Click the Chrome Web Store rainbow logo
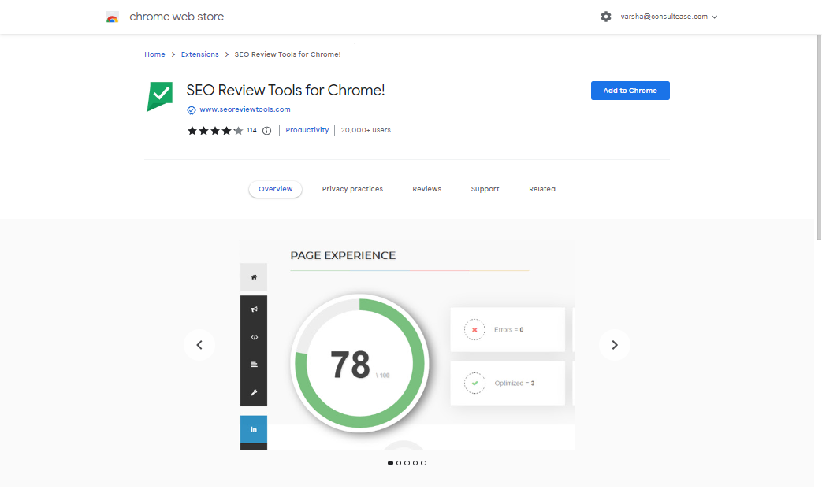The width and height of the screenshot is (822, 504). pos(112,17)
